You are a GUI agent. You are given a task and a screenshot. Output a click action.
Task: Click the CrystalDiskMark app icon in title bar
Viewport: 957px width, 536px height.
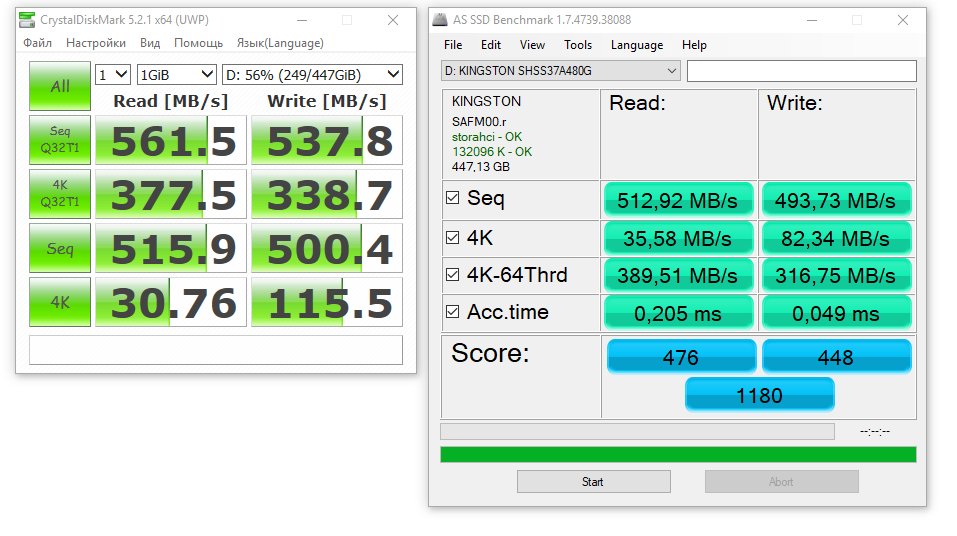point(27,20)
